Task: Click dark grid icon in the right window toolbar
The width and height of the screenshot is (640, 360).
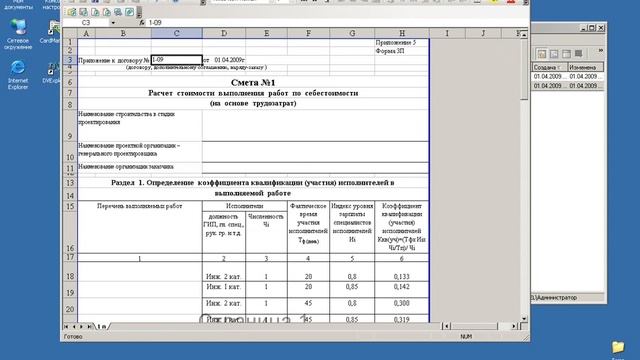Action: click(x=578, y=53)
